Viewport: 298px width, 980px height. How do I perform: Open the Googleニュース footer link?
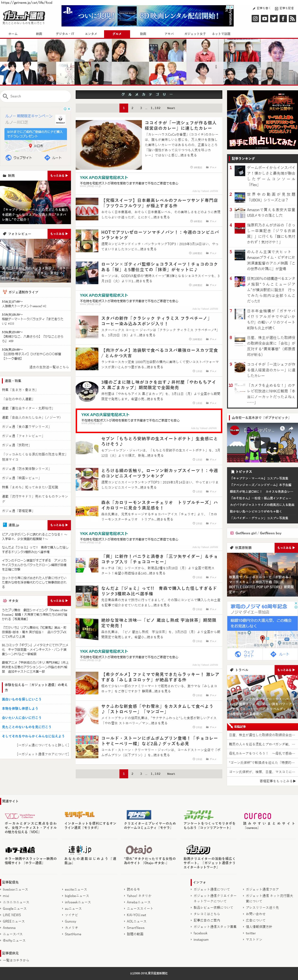(14, 908)
